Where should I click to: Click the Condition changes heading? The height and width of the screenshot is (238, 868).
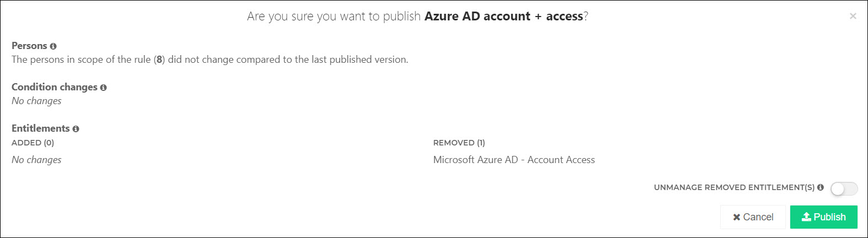[x=55, y=87]
